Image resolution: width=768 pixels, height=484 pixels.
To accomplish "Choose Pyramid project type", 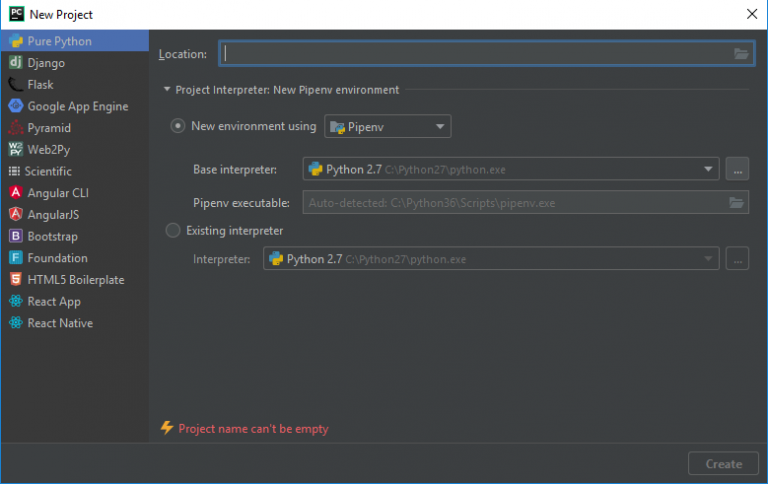I will [x=75, y=127].
